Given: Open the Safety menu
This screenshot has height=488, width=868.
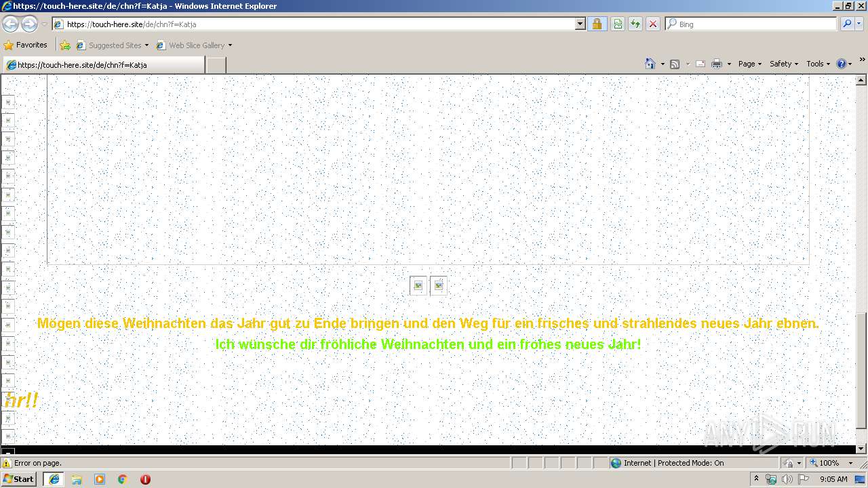Looking at the screenshot, I should pyautogui.click(x=784, y=64).
